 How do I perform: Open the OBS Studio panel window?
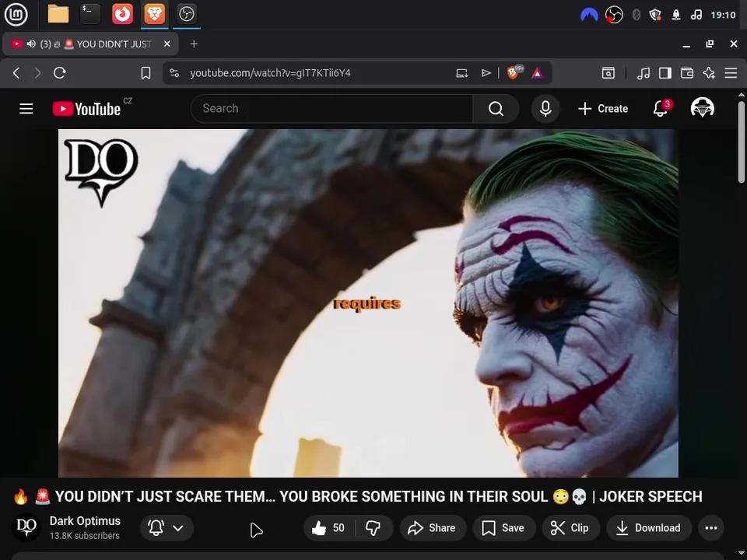[x=186, y=14]
